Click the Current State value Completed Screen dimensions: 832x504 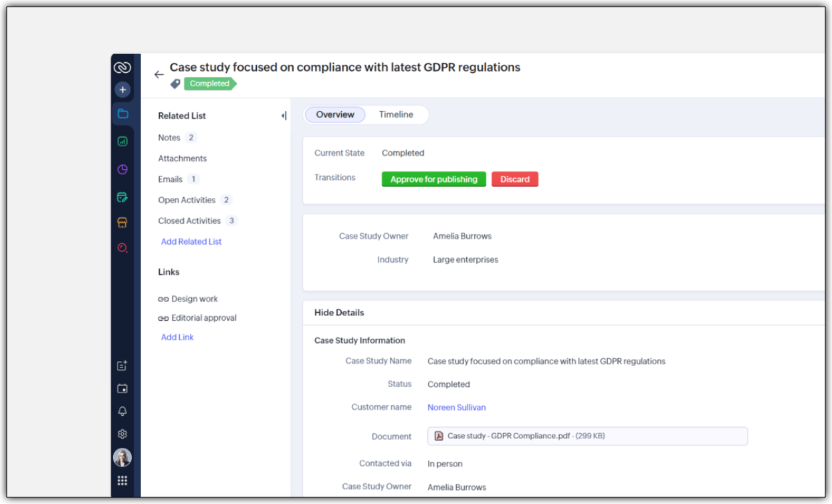tap(403, 153)
